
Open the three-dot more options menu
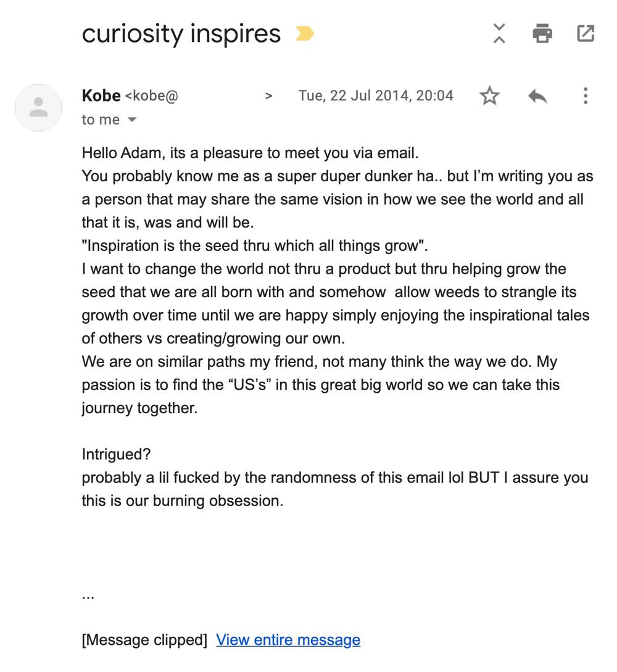[585, 96]
